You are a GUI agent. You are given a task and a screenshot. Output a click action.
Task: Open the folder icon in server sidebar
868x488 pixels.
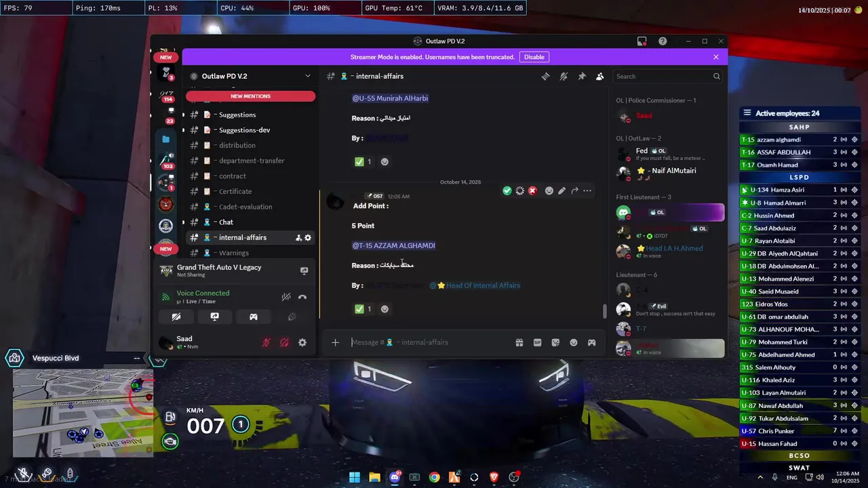tap(166, 139)
